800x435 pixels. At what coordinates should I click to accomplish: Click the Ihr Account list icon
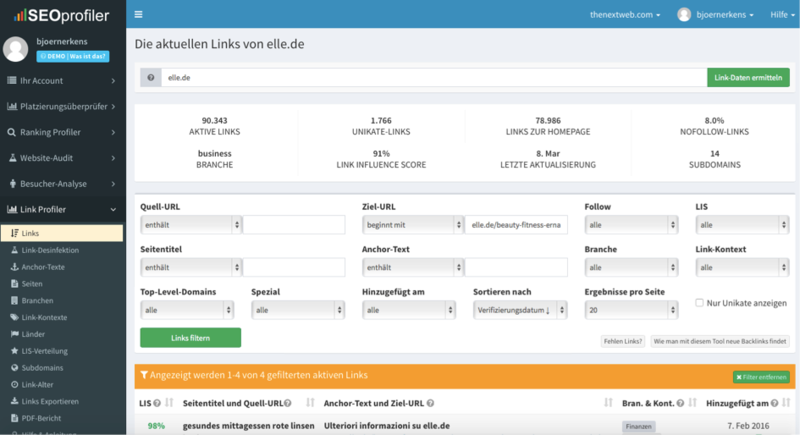(12, 81)
